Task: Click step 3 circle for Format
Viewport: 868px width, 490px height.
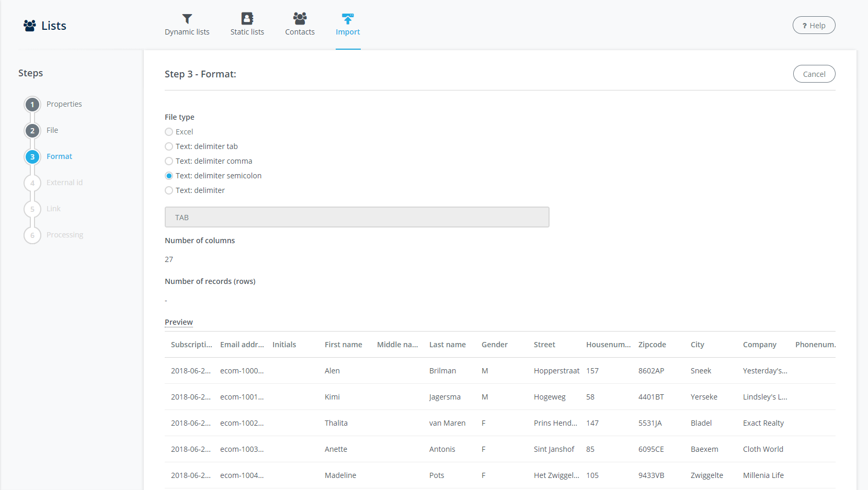Action: (32, 157)
